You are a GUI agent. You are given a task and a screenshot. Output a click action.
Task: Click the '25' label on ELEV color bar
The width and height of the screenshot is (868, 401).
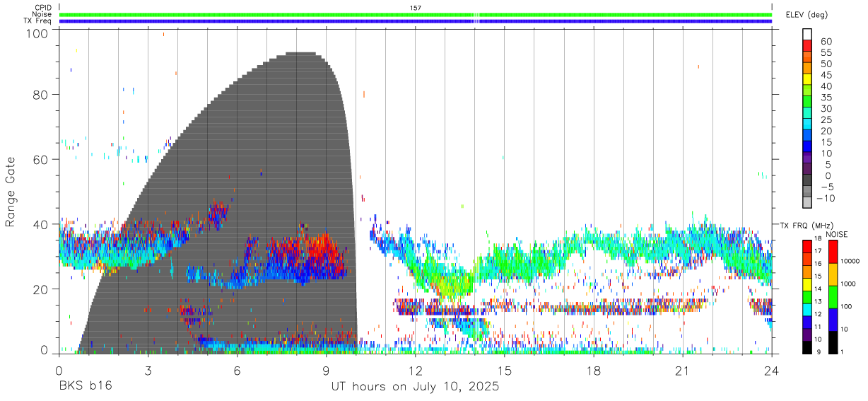point(826,120)
